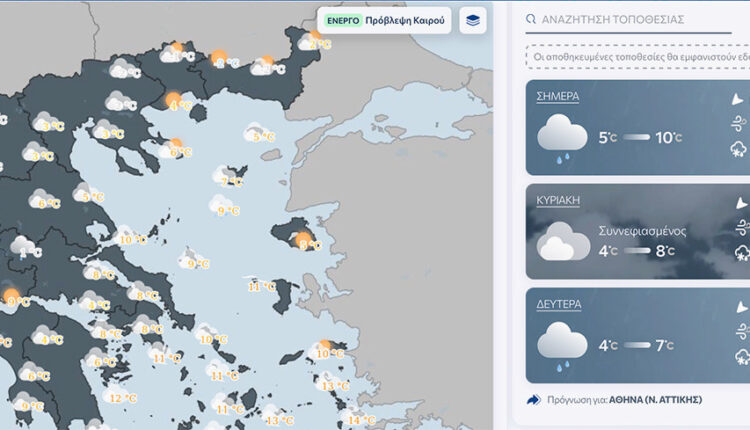Click the wind icon in ΔΕΥΤΕΡΑ card
This screenshot has height=430, width=750.
click(739, 331)
